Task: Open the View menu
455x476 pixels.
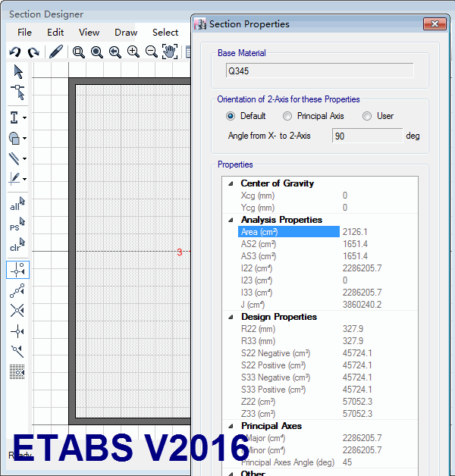Action: pos(89,33)
